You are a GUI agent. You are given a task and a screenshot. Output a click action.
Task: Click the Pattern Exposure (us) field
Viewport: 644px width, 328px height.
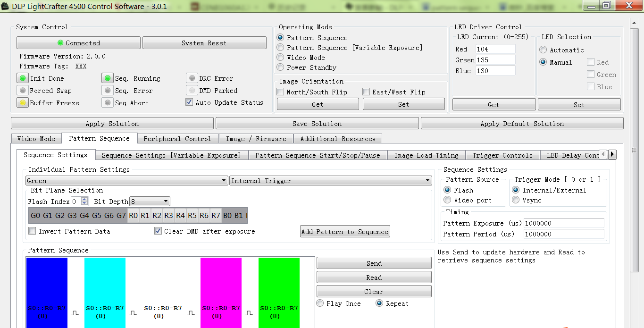(x=564, y=223)
